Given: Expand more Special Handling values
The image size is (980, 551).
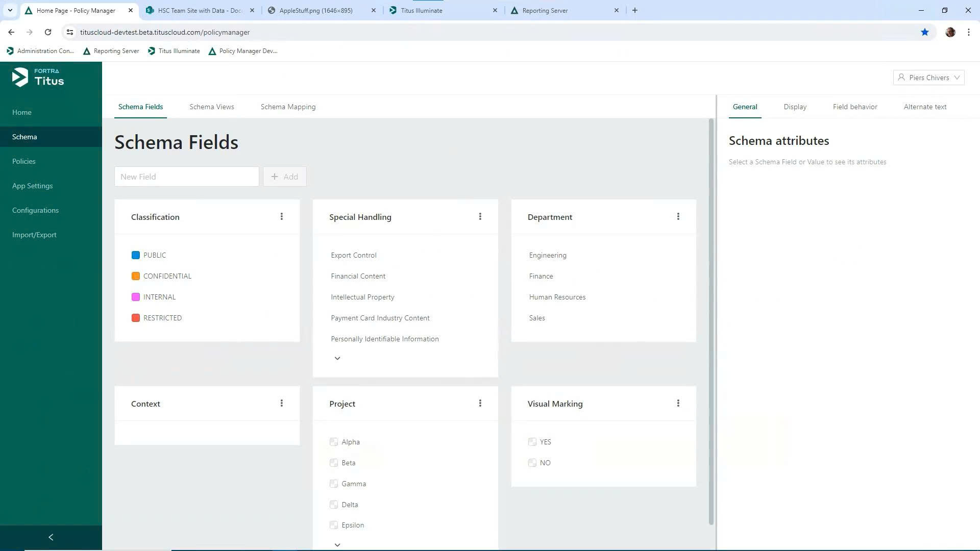Looking at the screenshot, I should [337, 358].
